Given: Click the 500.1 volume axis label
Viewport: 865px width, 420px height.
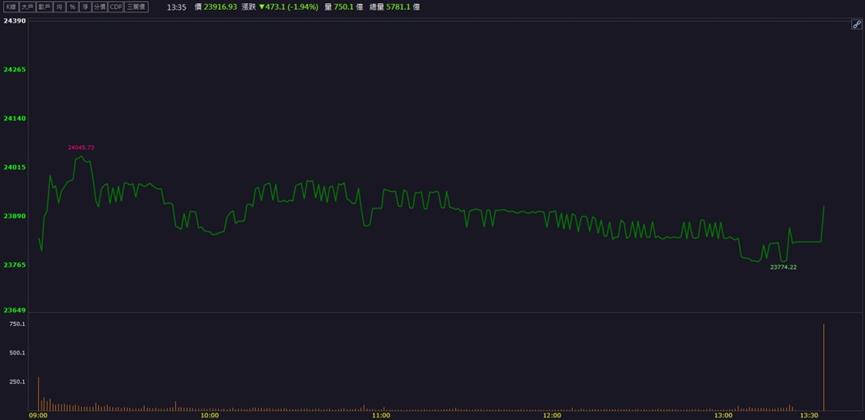Looking at the screenshot, I should click(17, 353).
